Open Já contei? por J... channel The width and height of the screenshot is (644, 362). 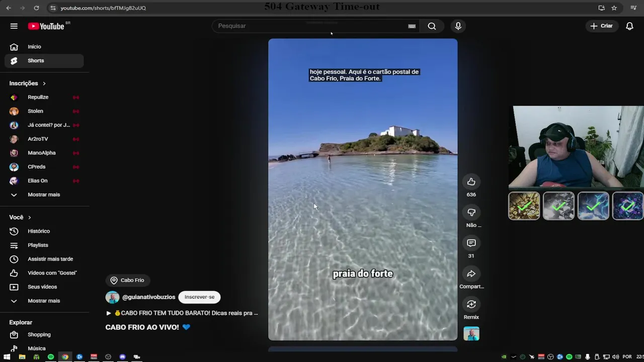[44, 125]
